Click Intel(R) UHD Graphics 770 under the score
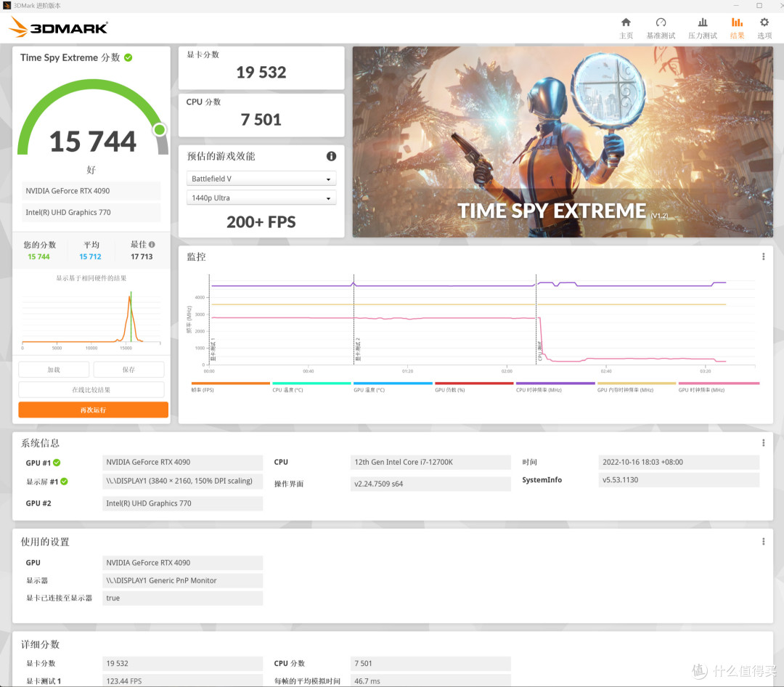Screen dimensions: 784x687 [91, 212]
